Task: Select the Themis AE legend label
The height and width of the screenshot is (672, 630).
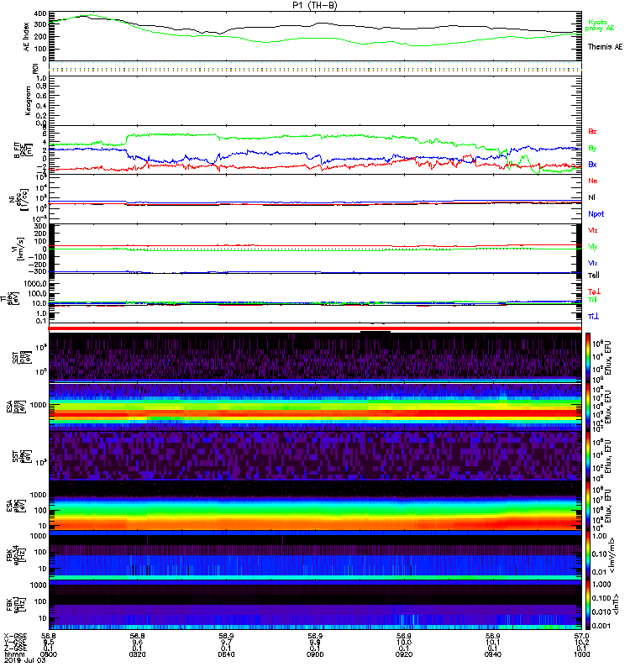Action: (x=605, y=47)
